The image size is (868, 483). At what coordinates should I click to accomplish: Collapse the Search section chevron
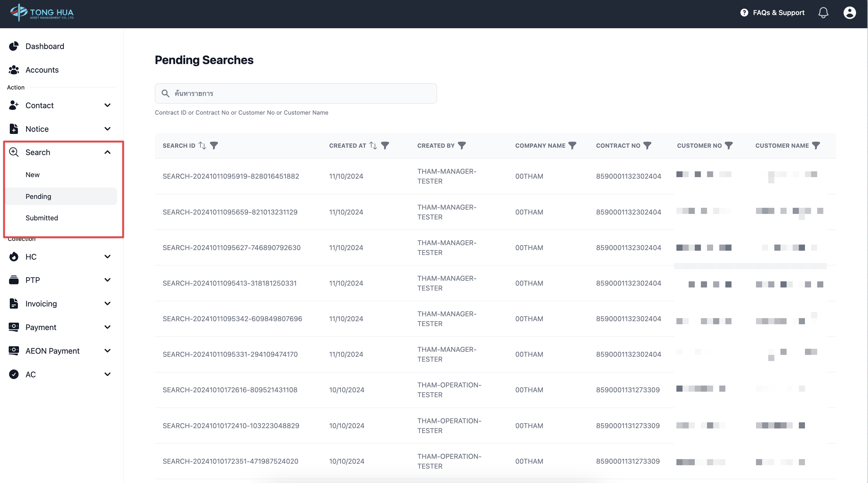pos(107,152)
